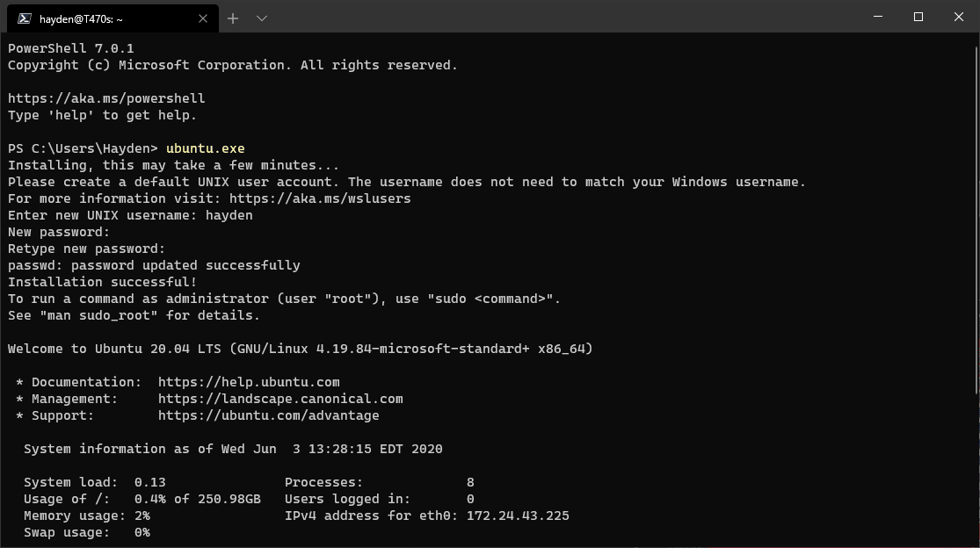
Task: Click the 'Processes:' entry
Action: pos(380,482)
